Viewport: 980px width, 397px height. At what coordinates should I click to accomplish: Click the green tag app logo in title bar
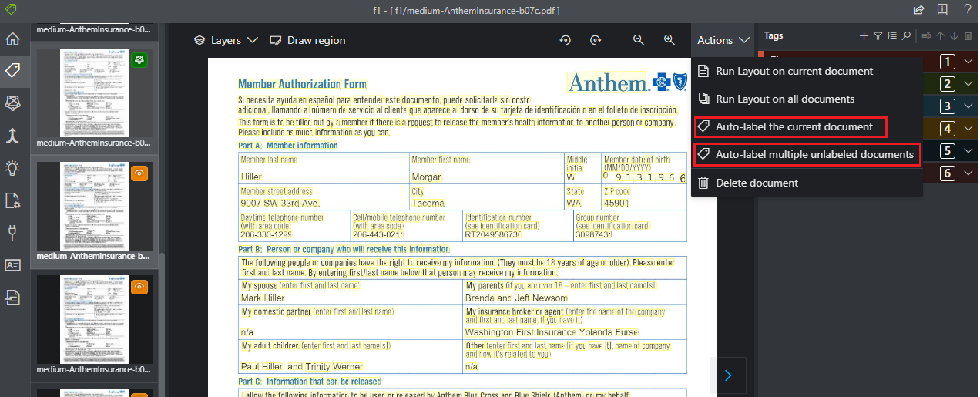pyautogui.click(x=9, y=10)
